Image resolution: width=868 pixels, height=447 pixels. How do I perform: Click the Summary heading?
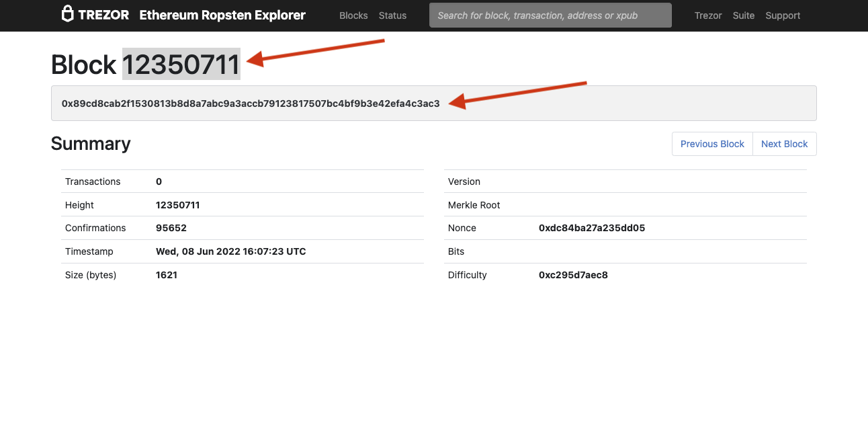(91, 144)
